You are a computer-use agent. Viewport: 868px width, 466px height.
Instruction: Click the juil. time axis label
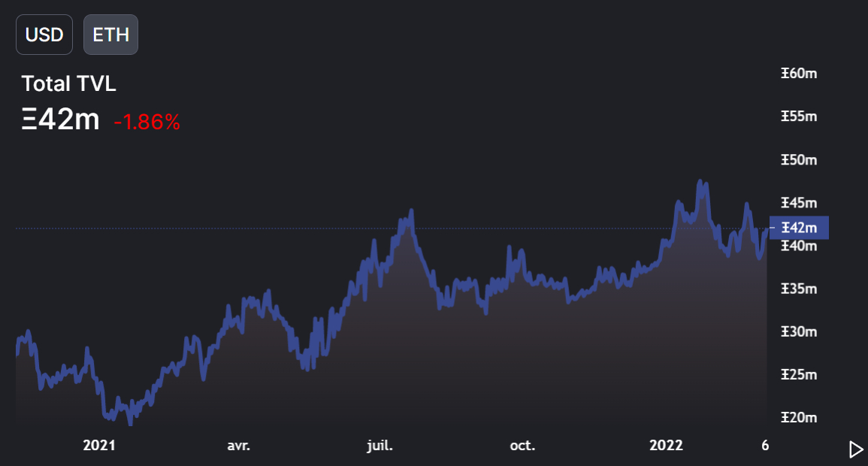380,446
